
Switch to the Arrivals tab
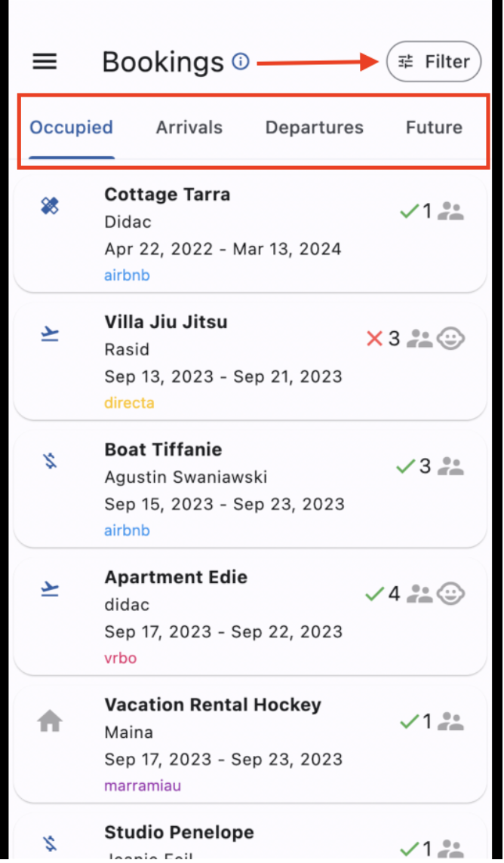click(x=189, y=127)
